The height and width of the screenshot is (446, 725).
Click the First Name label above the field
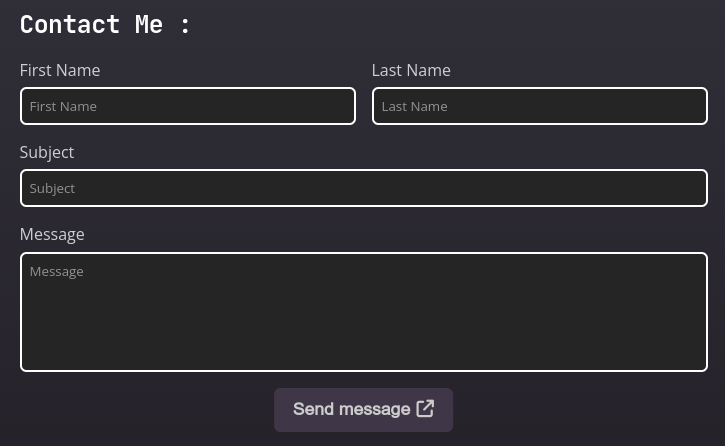tap(60, 70)
